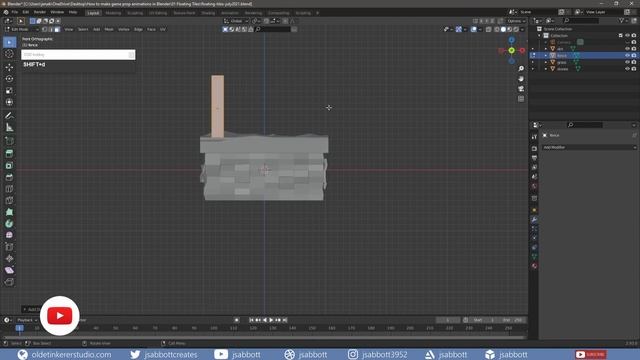Expand the Add Modifier dropdown
The image size is (640, 360).
[x=589, y=147]
